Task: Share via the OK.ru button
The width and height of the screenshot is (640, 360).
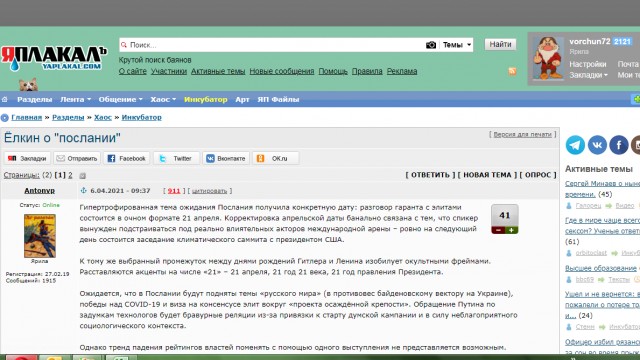Action: (276, 158)
